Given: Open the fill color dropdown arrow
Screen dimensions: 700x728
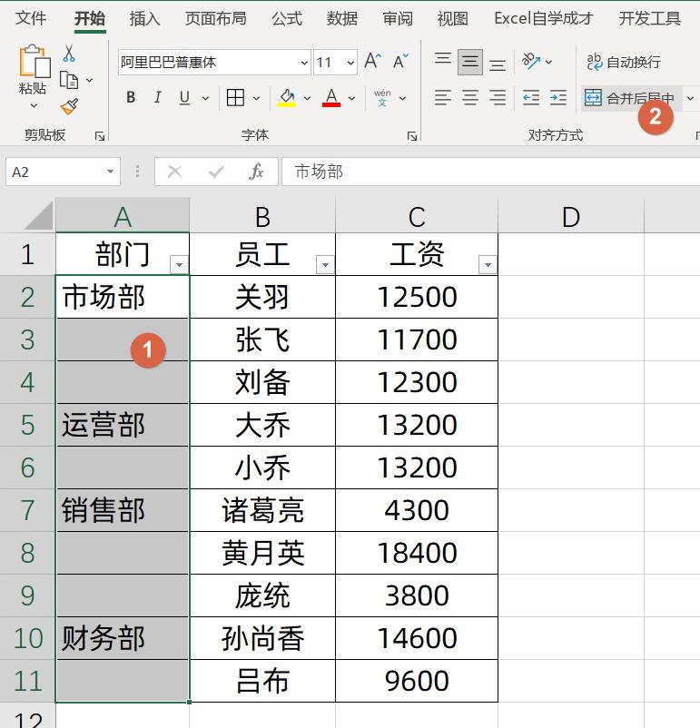Looking at the screenshot, I should (x=307, y=98).
